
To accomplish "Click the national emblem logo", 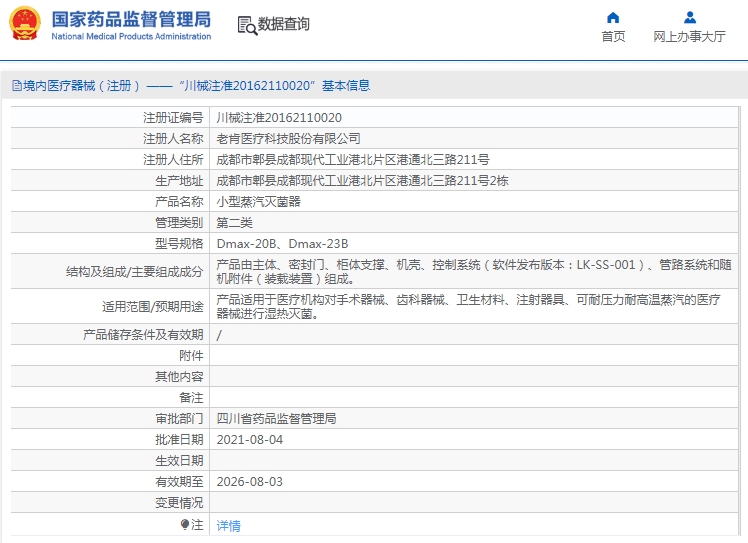I will [25, 23].
